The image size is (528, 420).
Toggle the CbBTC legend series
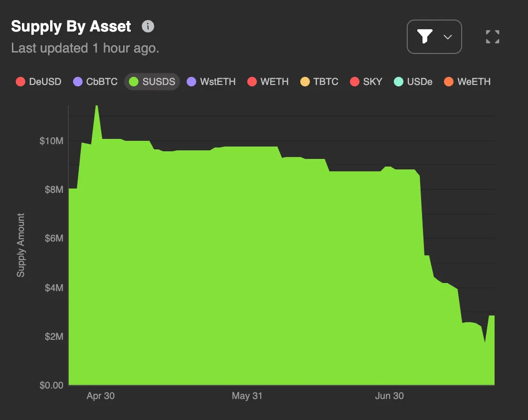click(x=95, y=82)
